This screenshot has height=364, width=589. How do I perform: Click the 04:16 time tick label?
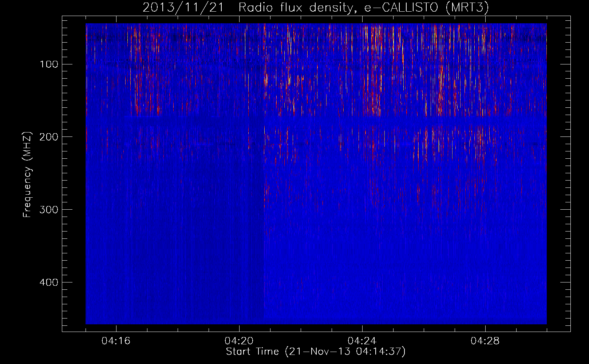[116, 341]
